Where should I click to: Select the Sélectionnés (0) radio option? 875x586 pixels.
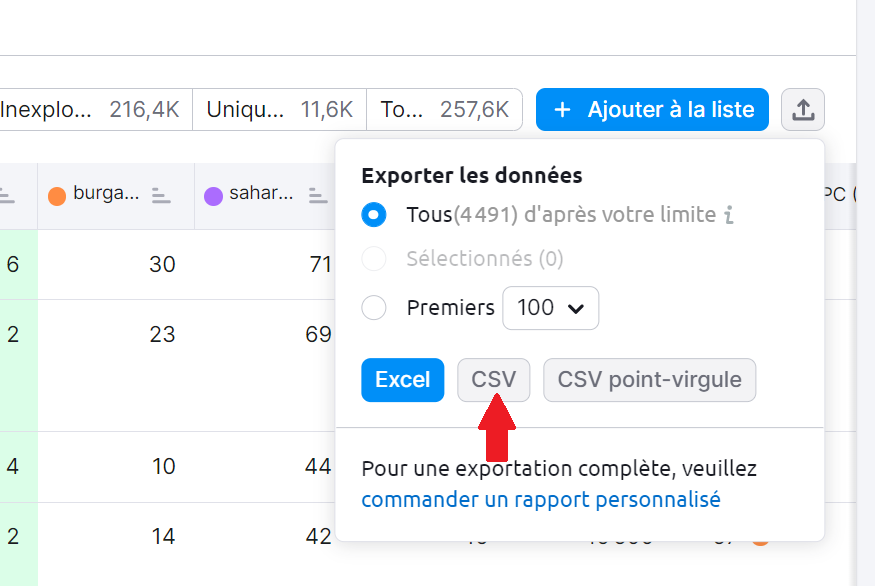[374, 260]
